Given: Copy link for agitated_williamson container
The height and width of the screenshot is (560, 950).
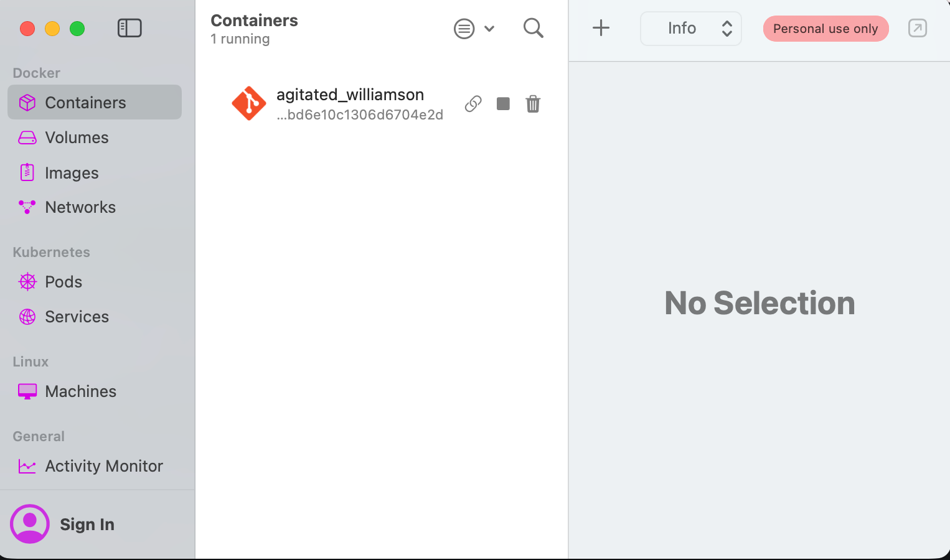Looking at the screenshot, I should pyautogui.click(x=473, y=104).
